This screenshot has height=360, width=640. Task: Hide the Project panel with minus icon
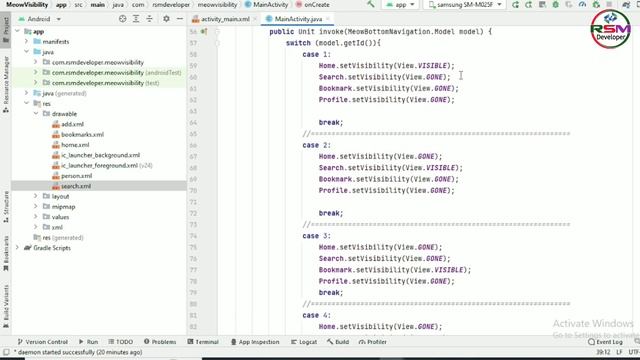[x=180, y=19]
